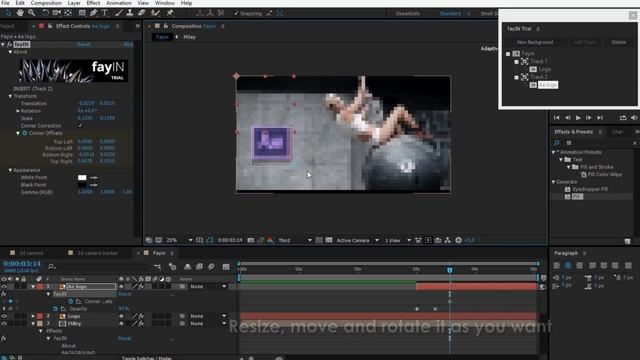Select the Zoom tool magnifier
Viewport: 640px width, 360px height.
tap(31, 13)
